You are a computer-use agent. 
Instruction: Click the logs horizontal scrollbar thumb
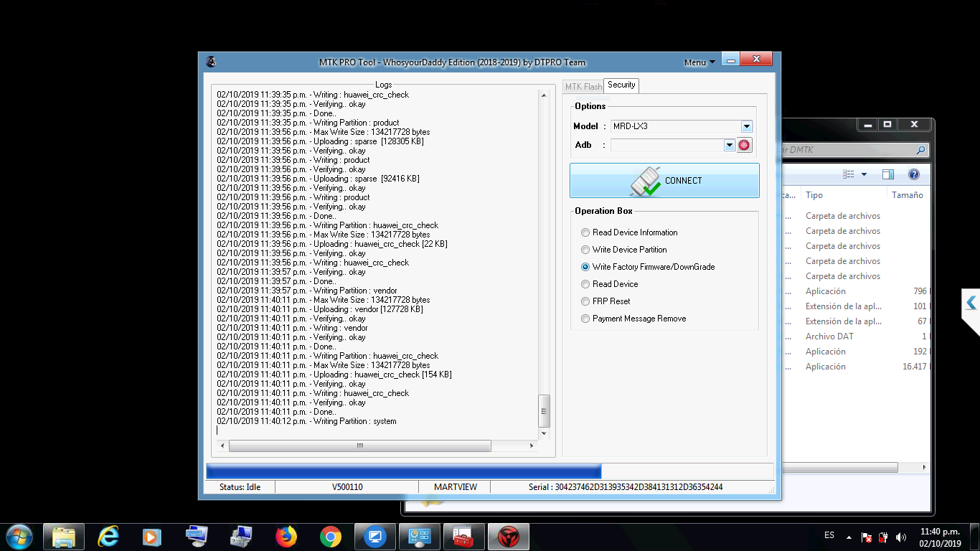click(x=359, y=446)
